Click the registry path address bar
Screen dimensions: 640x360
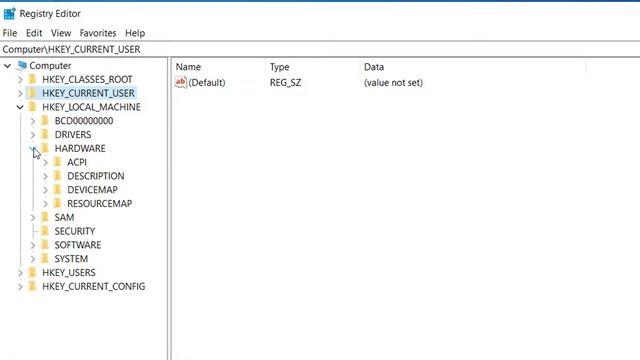320,49
